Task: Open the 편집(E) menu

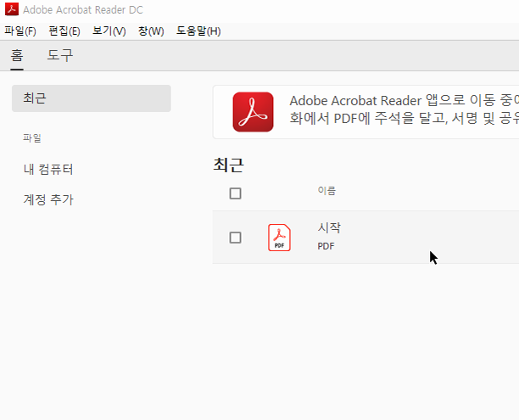Action: point(64,31)
